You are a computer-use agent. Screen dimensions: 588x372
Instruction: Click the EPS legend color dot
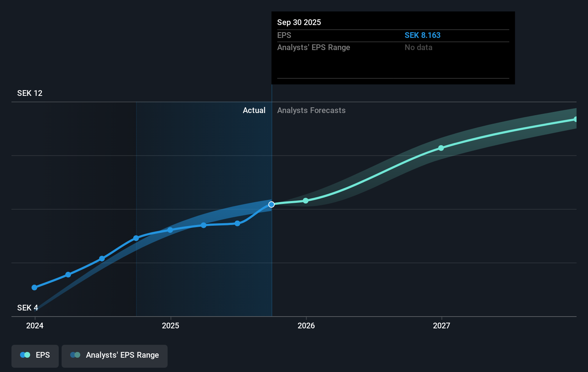[24, 354]
